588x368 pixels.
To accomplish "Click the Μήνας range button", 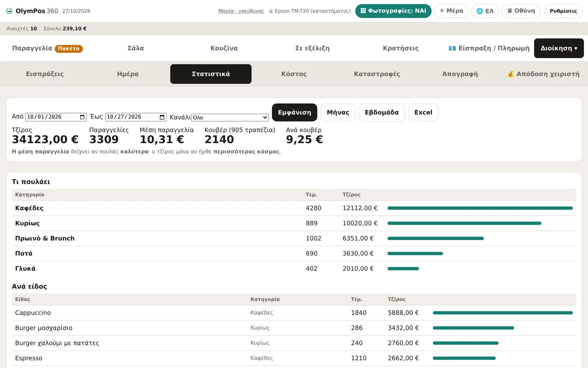I will [x=338, y=112].
